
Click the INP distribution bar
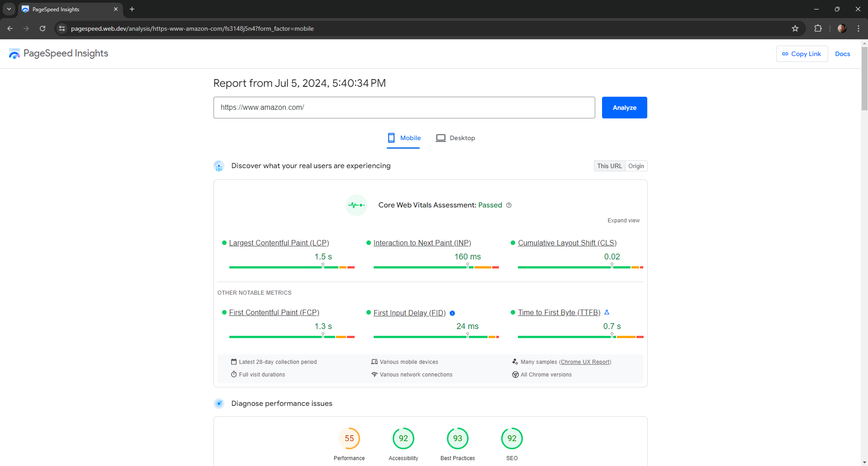click(436, 267)
